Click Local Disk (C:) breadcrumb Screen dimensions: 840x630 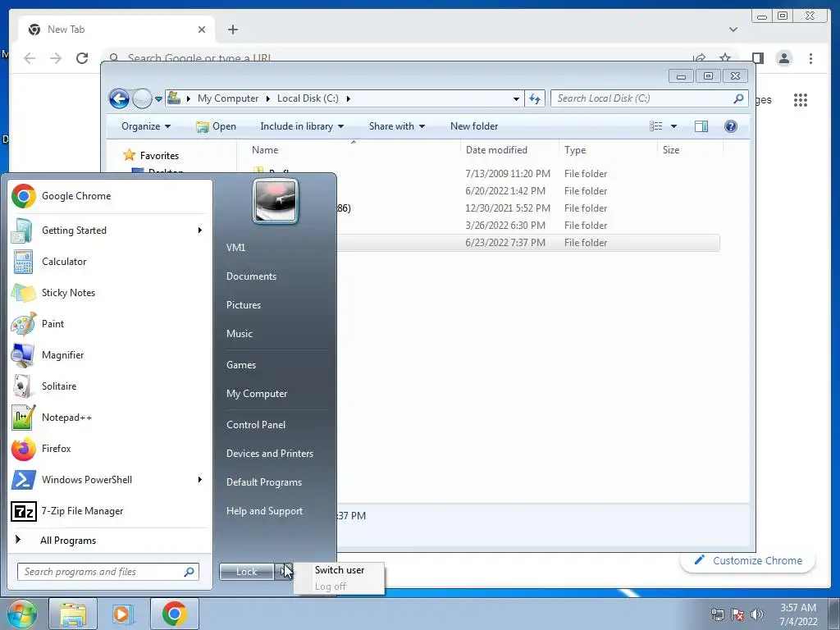tap(308, 98)
